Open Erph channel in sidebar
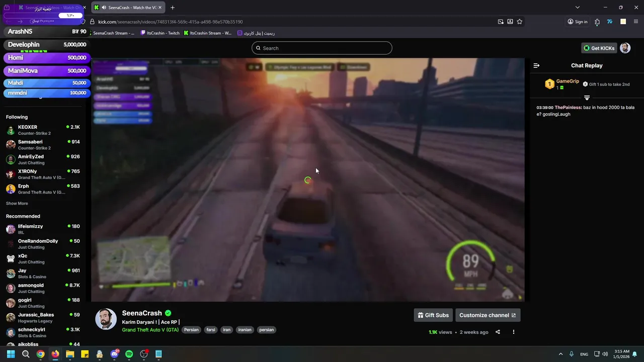 pyautogui.click(x=43, y=189)
